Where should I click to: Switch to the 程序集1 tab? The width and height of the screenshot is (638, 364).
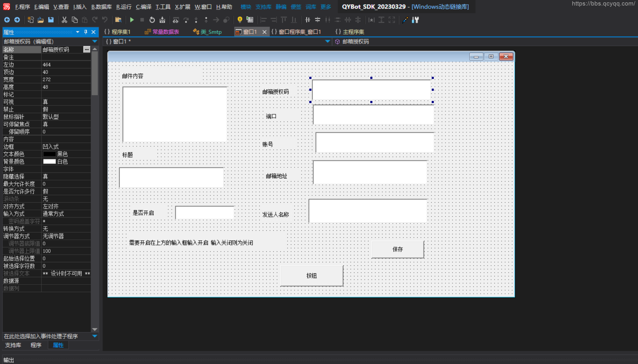click(x=118, y=32)
